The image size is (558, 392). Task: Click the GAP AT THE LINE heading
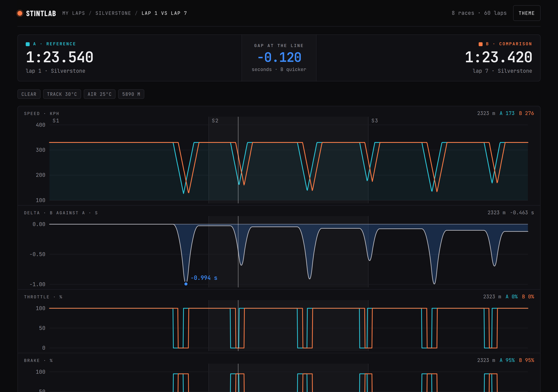(x=279, y=46)
